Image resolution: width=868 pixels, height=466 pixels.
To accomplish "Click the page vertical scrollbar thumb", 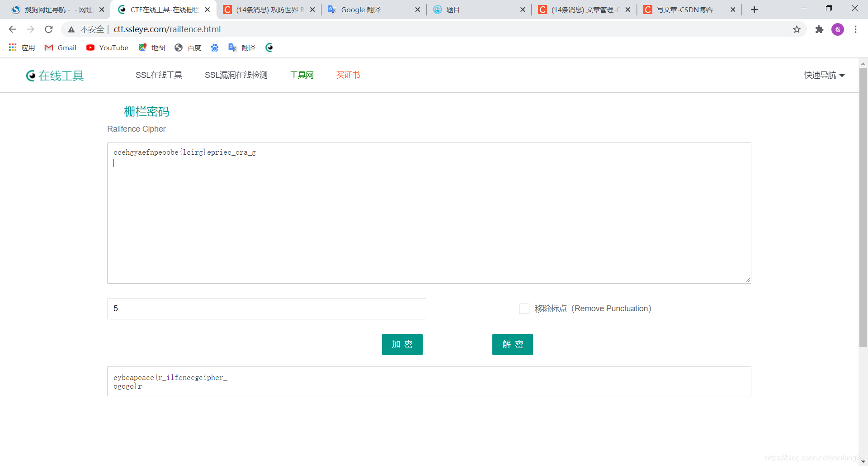I will (863, 207).
